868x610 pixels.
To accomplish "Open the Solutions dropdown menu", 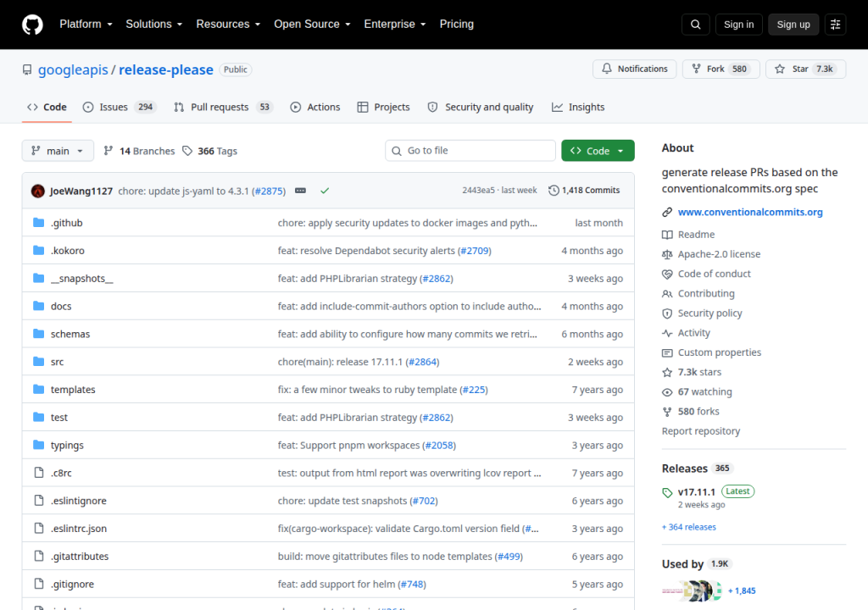I will point(154,25).
